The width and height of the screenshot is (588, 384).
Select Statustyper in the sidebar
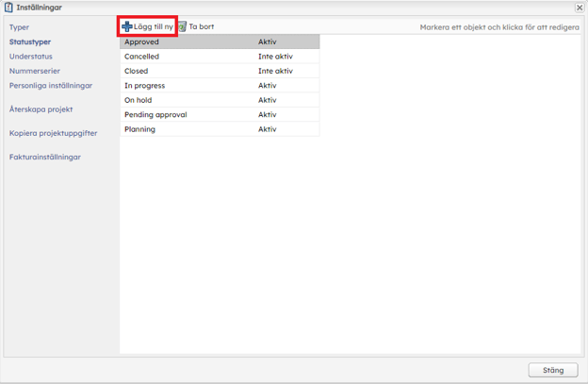coord(30,42)
